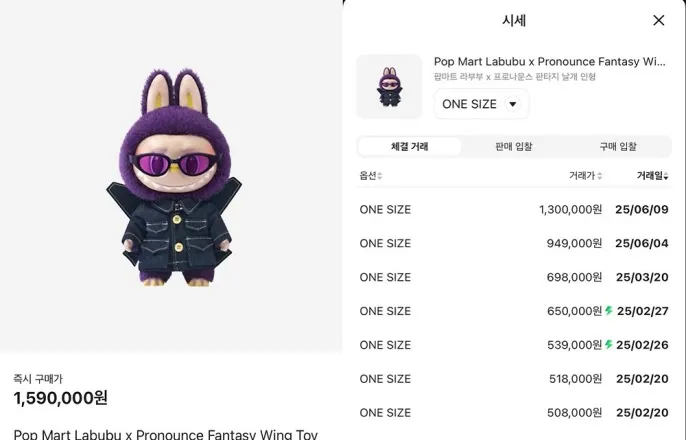Viewport: 686px width, 440px height.
Task: Click the large Labubu product image
Action: [x=174, y=178]
